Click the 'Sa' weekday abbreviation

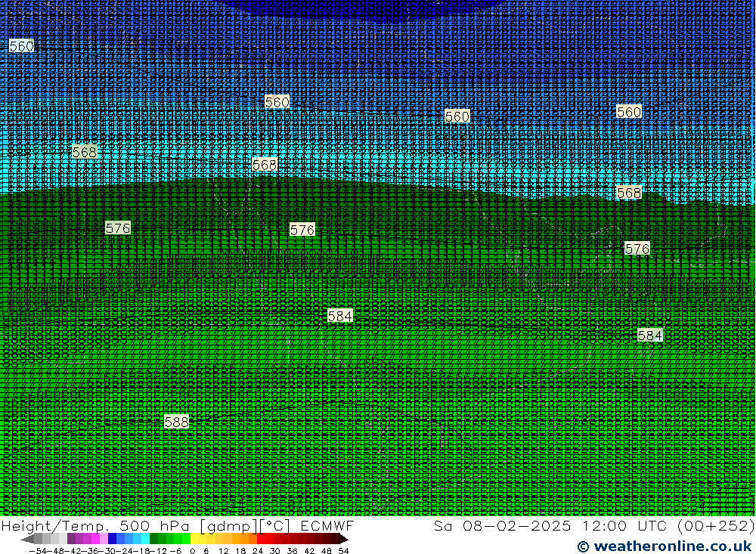[x=443, y=525]
